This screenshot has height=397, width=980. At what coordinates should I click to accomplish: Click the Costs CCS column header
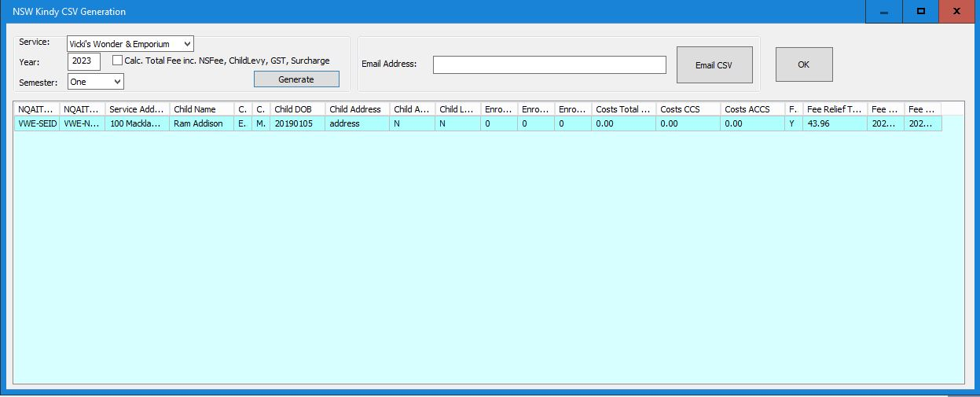pos(687,109)
